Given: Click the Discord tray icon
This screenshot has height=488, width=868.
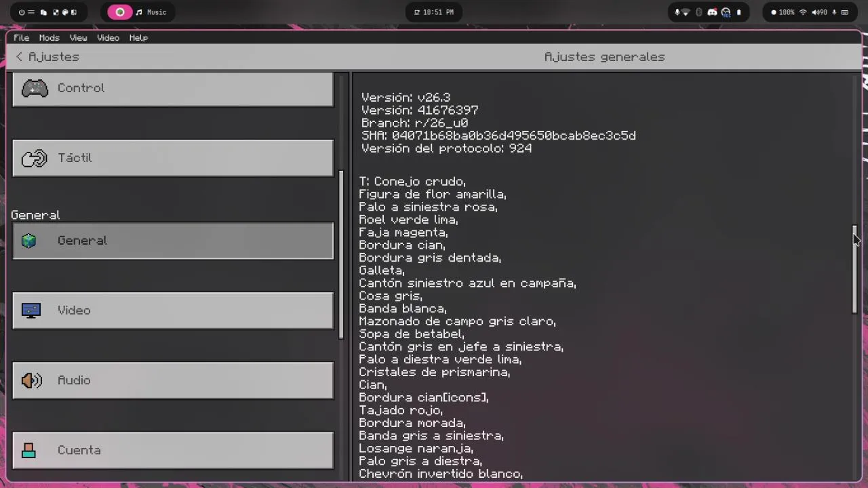Looking at the screenshot, I should pyautogui.click(x=712, y=12).
